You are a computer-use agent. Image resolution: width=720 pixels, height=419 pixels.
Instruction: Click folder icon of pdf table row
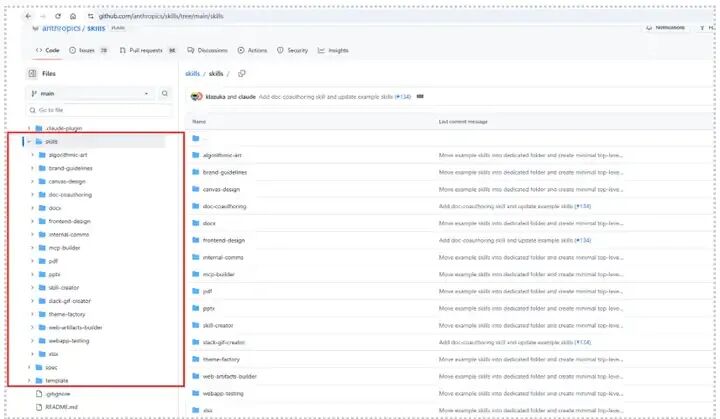[196, 291]
